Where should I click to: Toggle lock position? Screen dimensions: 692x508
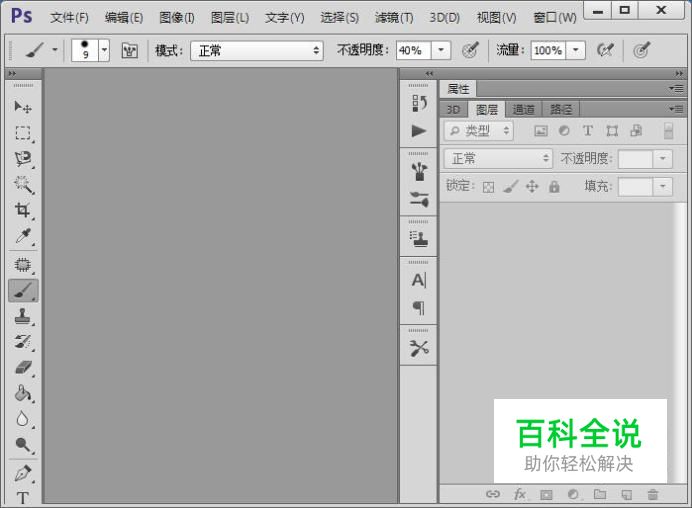532,187
